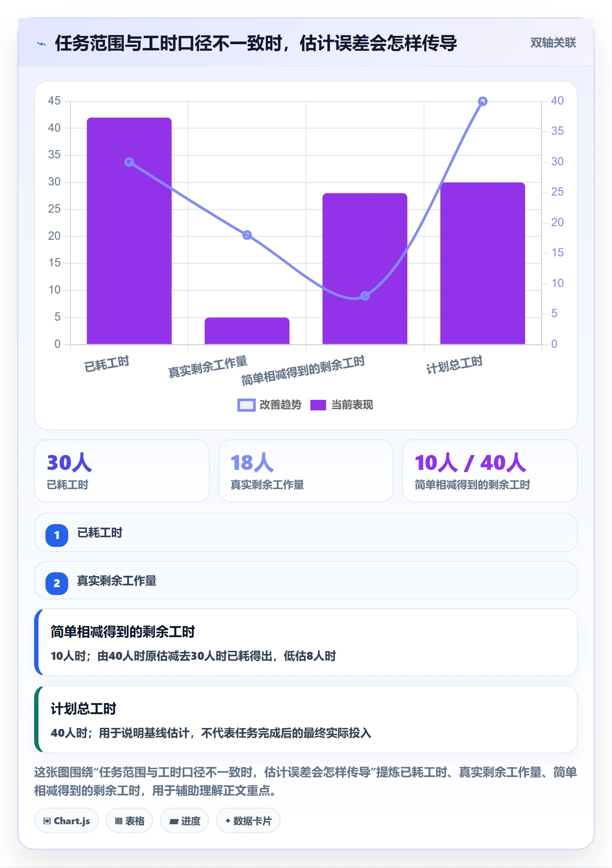The width and height of the screenshot is (612, 868).
Task: Click the main title heading text
Action: point(256,43)
